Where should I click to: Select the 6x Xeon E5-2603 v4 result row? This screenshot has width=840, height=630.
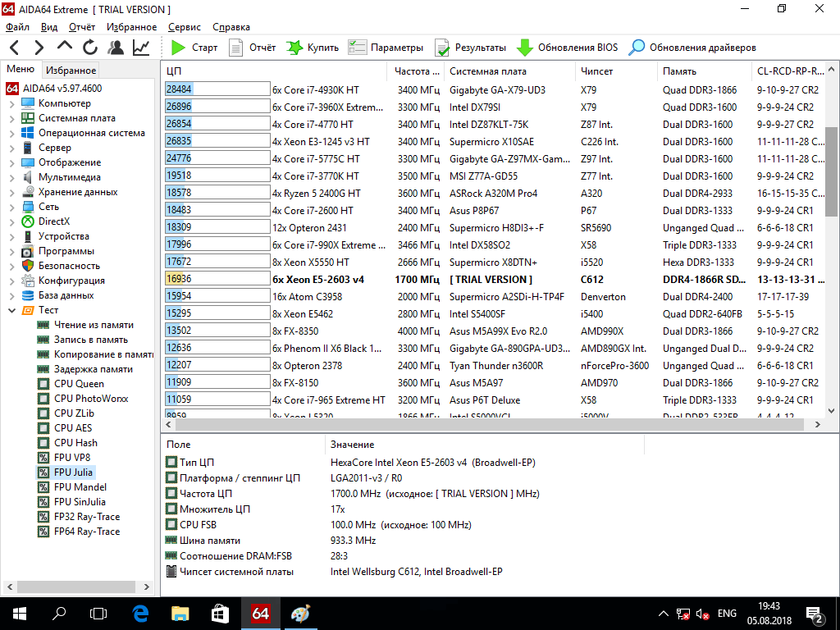[493, 279]
